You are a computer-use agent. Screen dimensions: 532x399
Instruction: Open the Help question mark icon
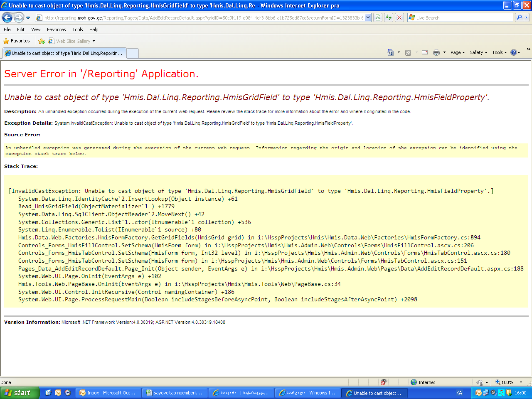514,52
